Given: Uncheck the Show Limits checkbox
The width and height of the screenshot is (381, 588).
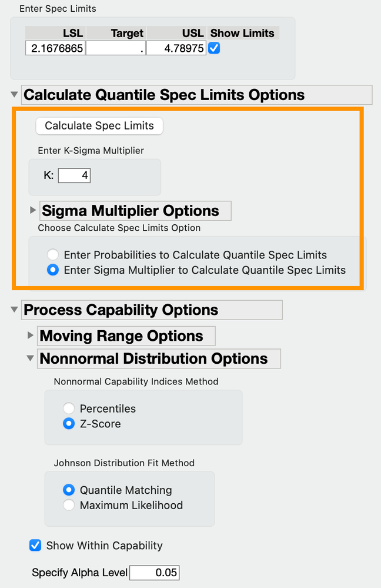Looking at the screenshot, I should 215,48.
